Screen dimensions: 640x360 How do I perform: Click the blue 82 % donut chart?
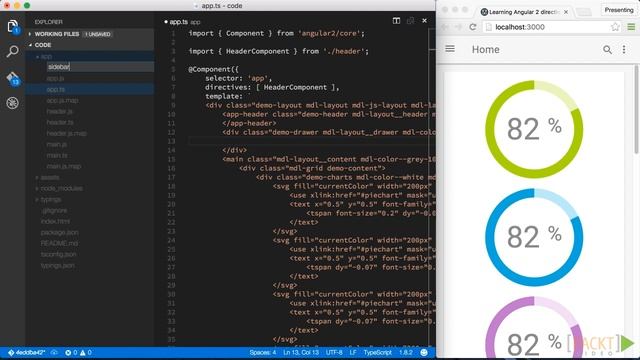coord(534,237)
